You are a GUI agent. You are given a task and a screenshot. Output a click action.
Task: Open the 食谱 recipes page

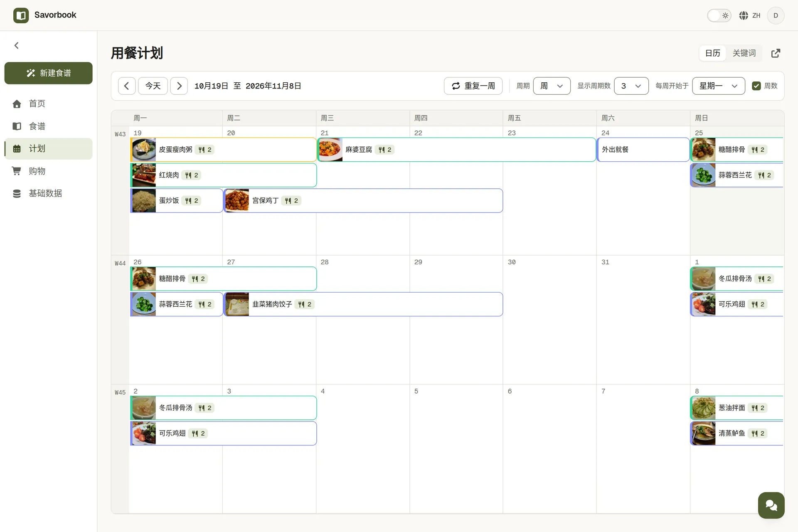[x=48, y=126]
